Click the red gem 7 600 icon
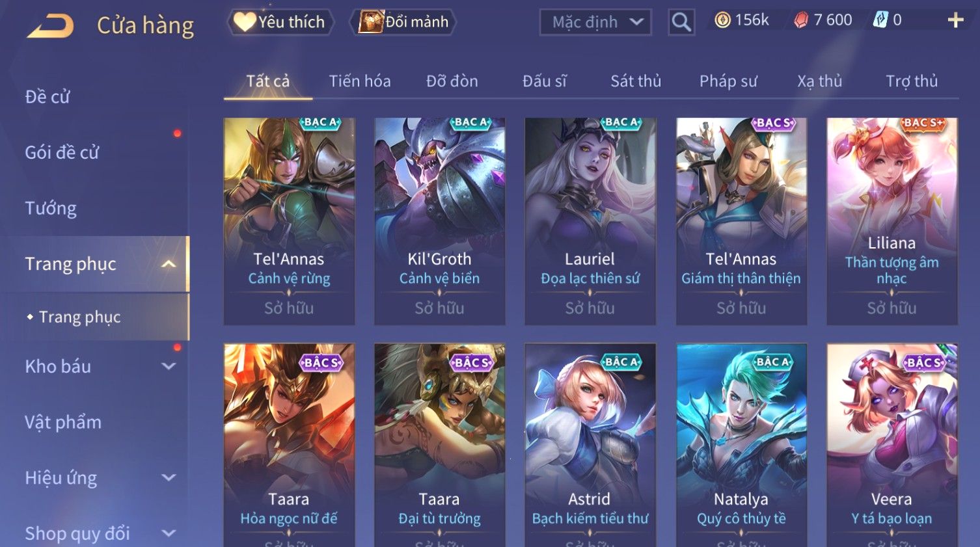This screenshot has width=980, height=547. pyautogui.click(x=801, y=20)
